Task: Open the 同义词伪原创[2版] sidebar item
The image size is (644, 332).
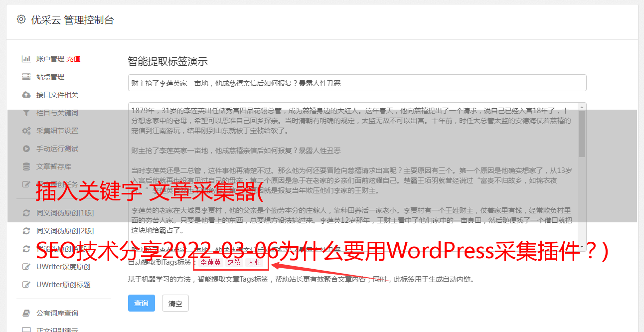Action: point(65,231)
